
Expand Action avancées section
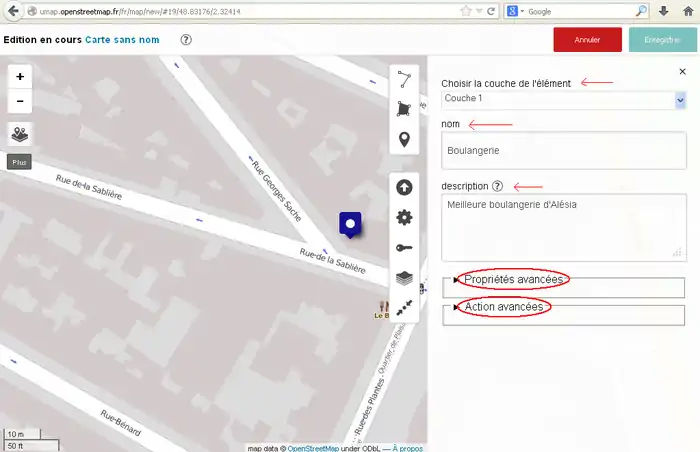504,307
